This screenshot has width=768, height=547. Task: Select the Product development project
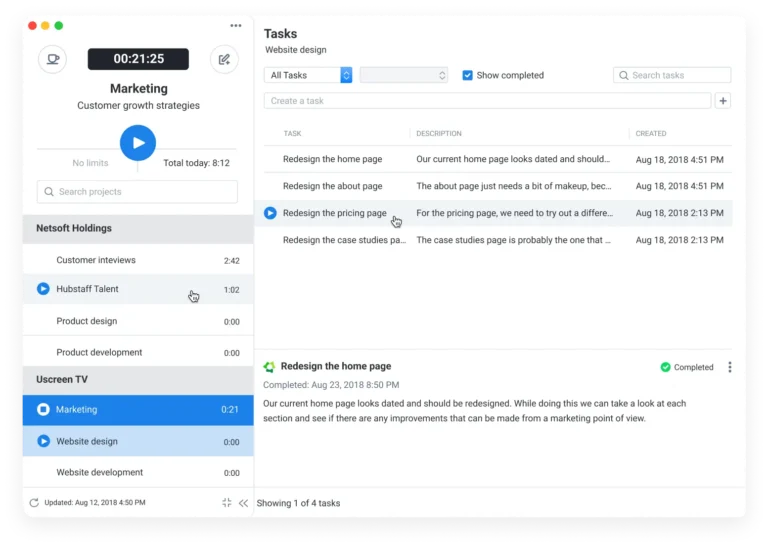tap(138, 353)
